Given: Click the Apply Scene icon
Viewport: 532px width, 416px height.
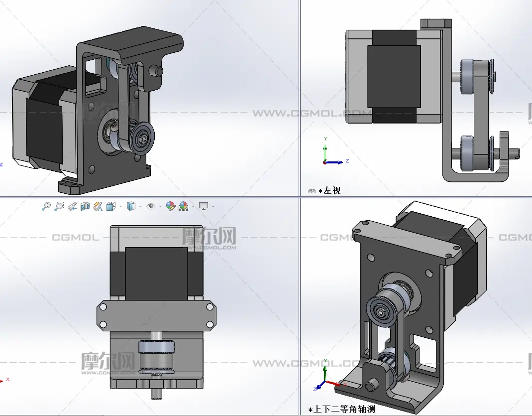Looking at the screenshot, I should tap(183, 206).
